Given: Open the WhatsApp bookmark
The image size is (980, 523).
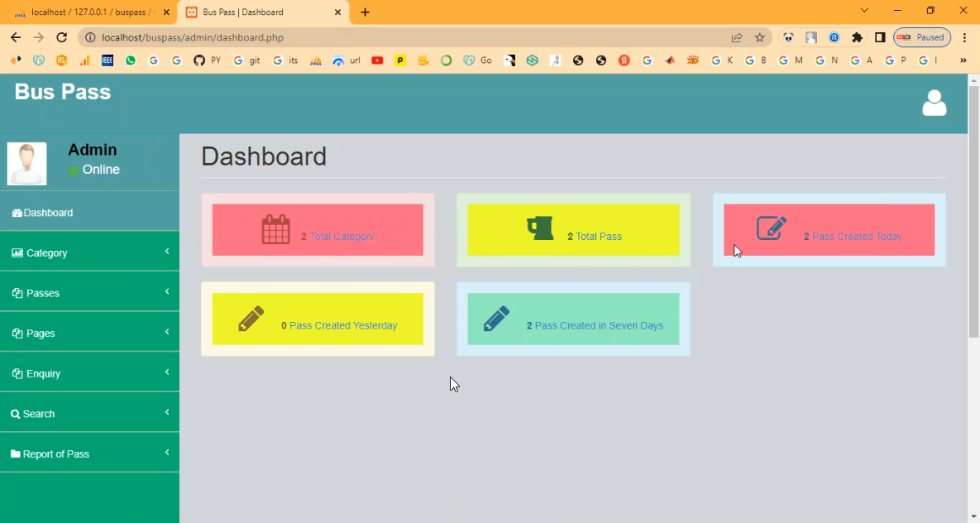Looking at the screenshot, I should click(131, 60).
